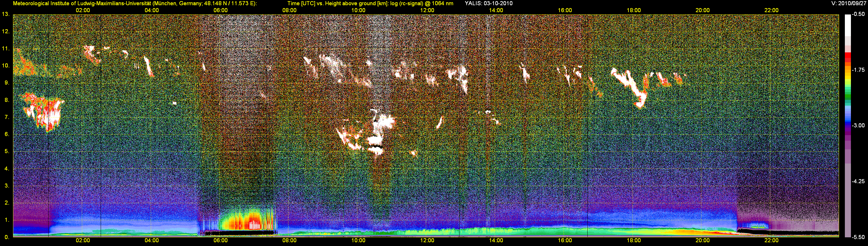Viewport: 868px width, 246px height.
Task: Click the -0.50 color scale value
Action: click(x=858, y=14)
